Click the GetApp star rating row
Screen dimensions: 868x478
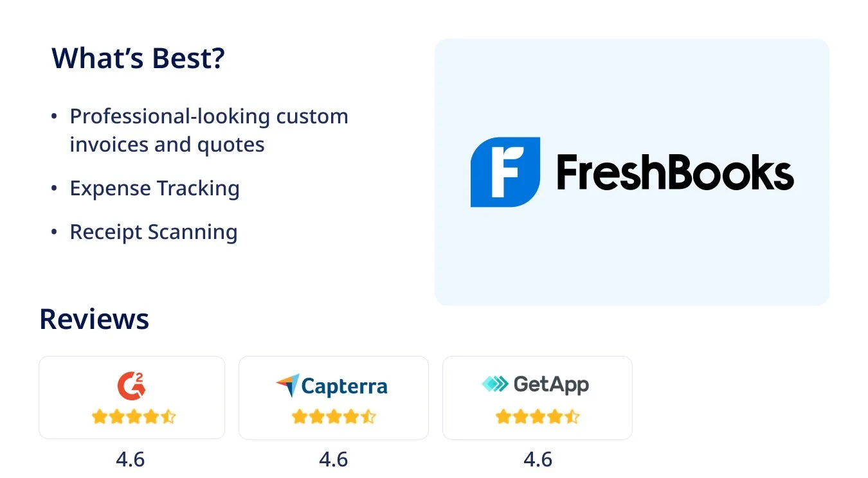[538, 417]
